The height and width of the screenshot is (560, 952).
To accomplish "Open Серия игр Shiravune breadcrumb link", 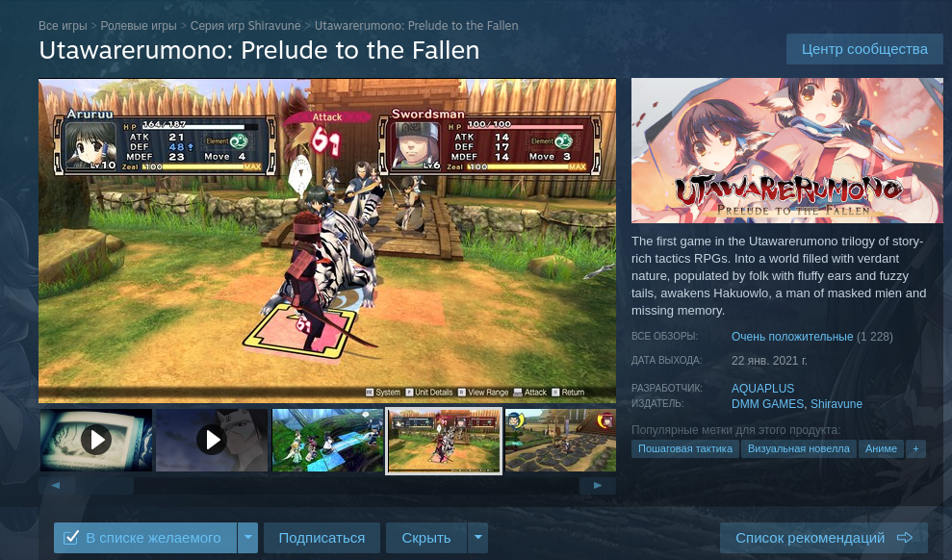I will tap(245, 25).
